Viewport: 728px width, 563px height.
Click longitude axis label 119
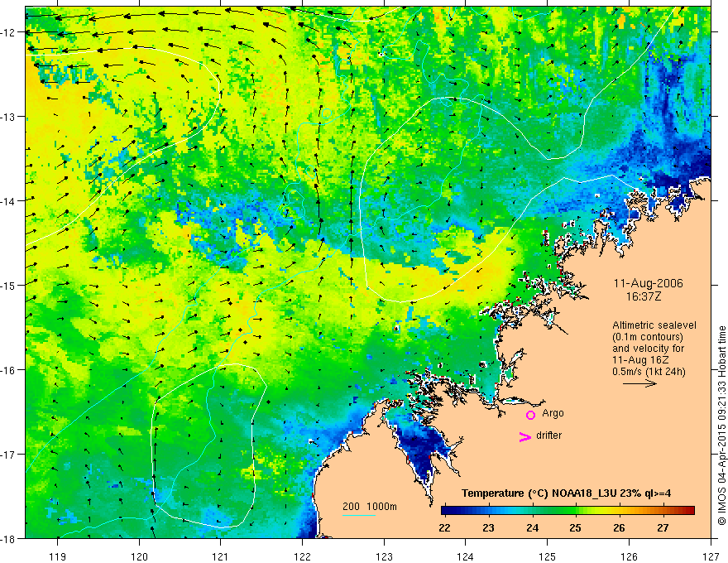(58, 556)
